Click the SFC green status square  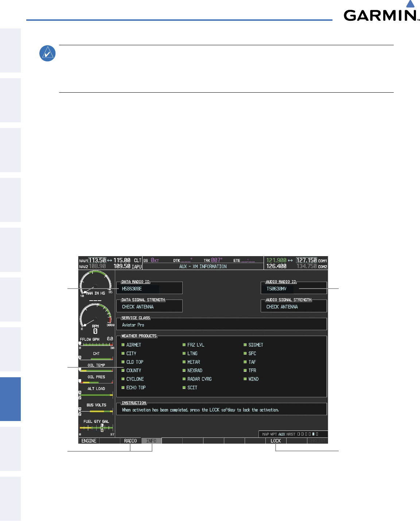click(245, 353)
